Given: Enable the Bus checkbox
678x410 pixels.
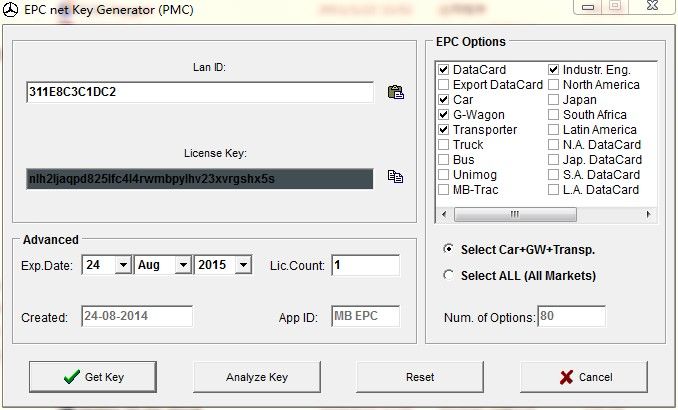Looking at the screenshot, I should coord(443,160).
